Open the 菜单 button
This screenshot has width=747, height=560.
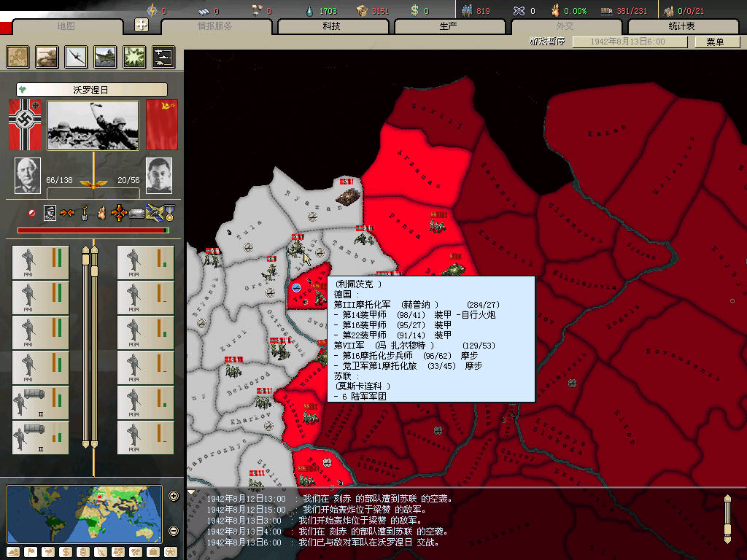pyautogui.click(x=714, y=42)
